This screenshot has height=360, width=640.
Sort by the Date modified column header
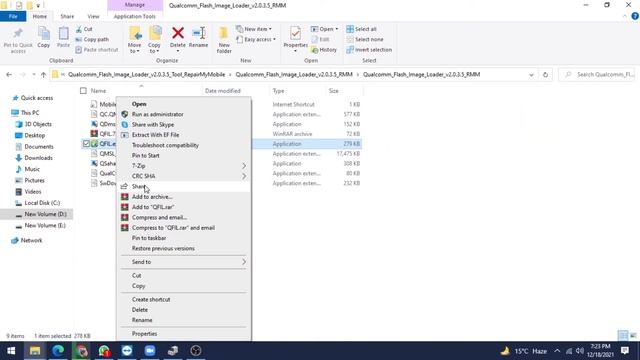point(223,91)
